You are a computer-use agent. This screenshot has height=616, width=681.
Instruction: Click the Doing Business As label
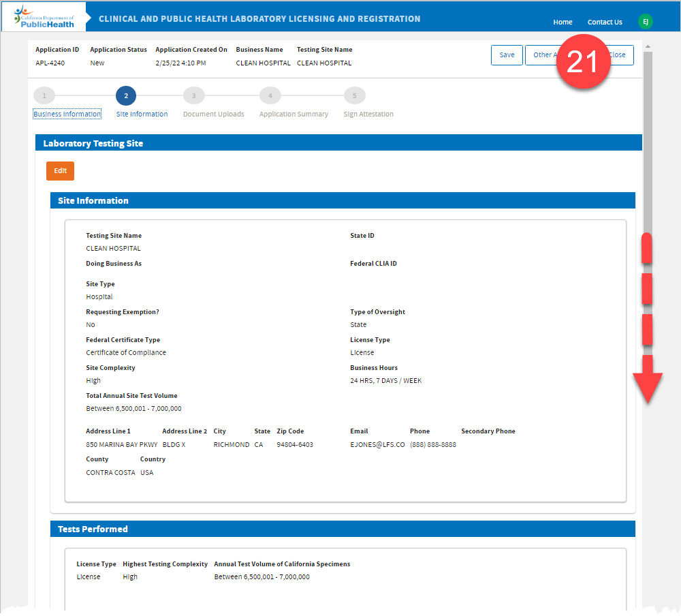[114, 264]
